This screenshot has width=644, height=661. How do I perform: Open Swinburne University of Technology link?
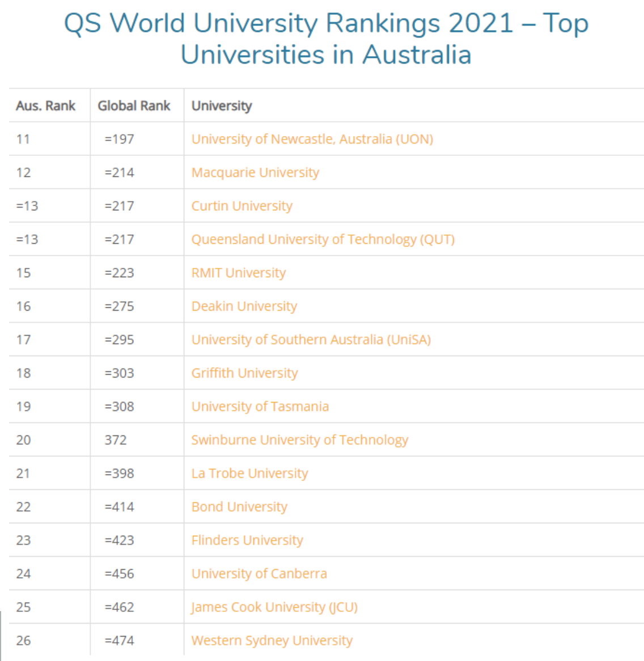point(300,440)
